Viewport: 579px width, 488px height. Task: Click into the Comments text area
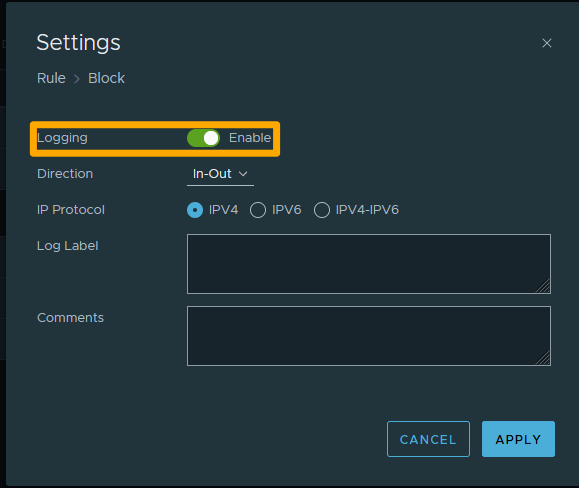(x=369, y=336)
